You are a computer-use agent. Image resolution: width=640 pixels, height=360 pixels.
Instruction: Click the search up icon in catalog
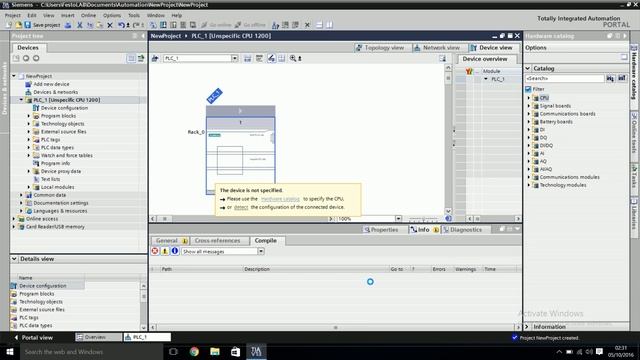coord(622,78)
